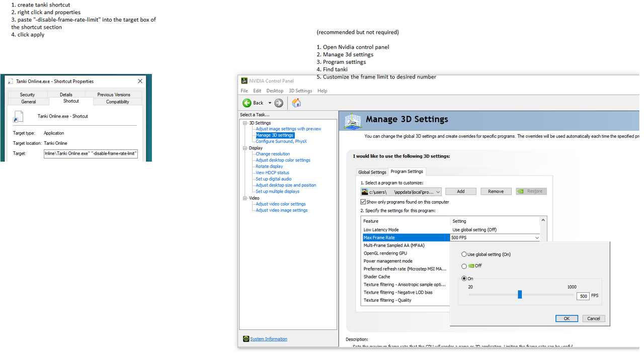This screenshot has height=353, width=644.
Task: Select the Shader Cache row
Action: point(406,277)
